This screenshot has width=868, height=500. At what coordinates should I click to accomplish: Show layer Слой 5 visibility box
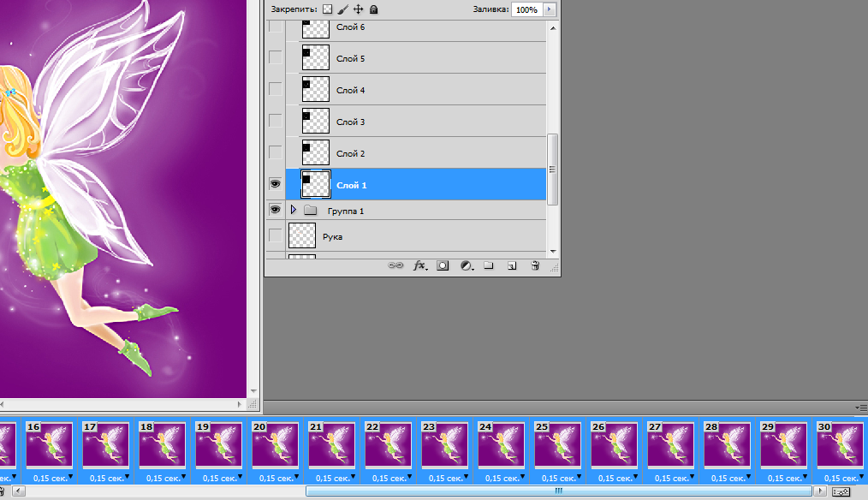coord(275,57)
